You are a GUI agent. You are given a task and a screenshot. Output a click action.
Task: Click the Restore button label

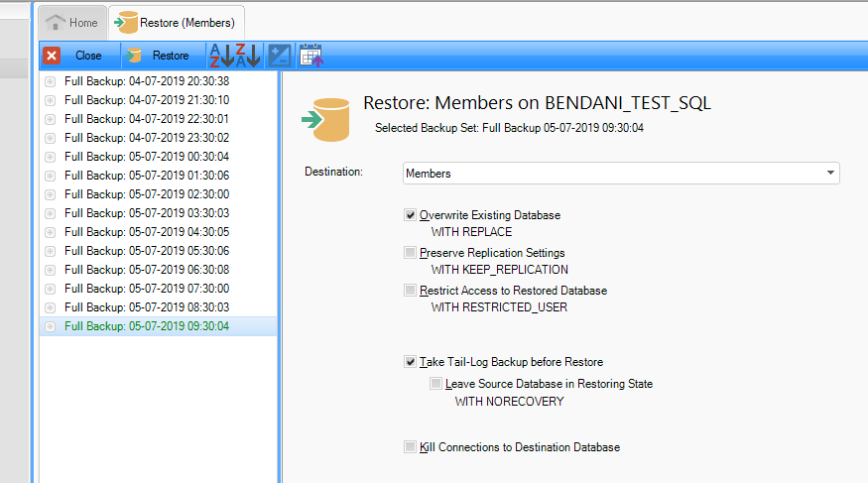click(171, 56)
